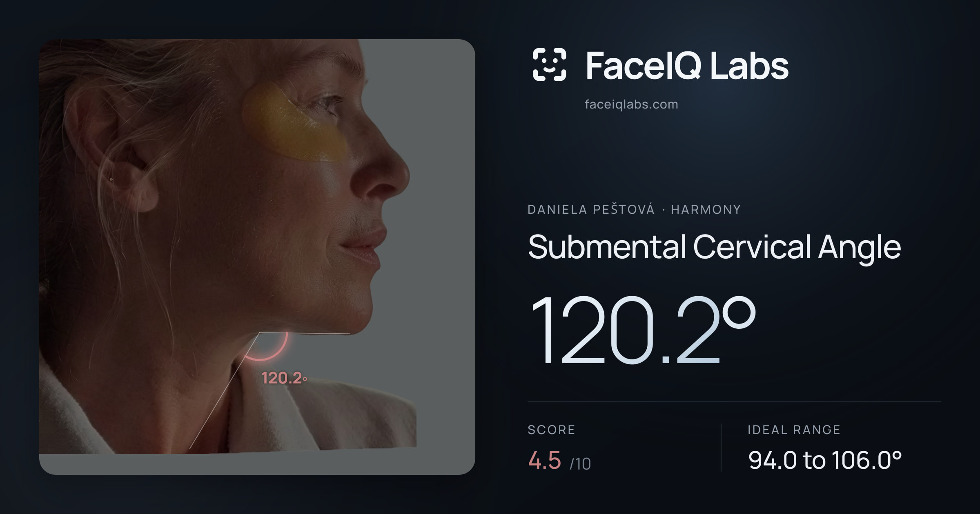The width and height of the screenshot is (980, 514).
Task: Click the HARMONY category label
Action: coord(706,210)
